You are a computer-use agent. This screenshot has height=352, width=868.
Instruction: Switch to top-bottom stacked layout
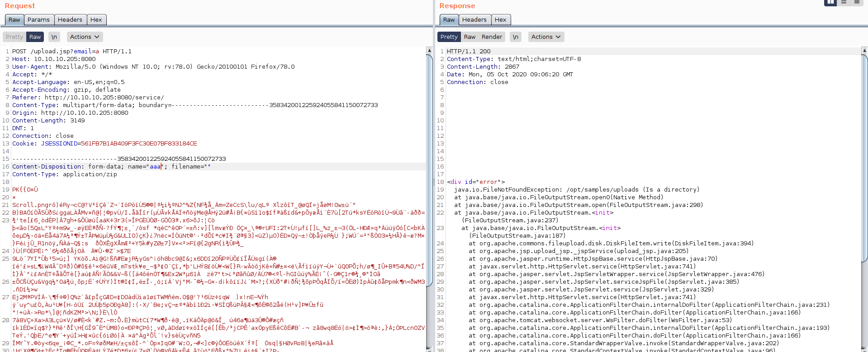(844, 2)
